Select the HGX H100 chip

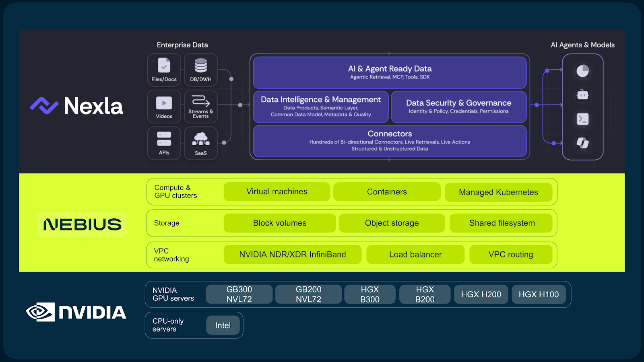point(539,294)
